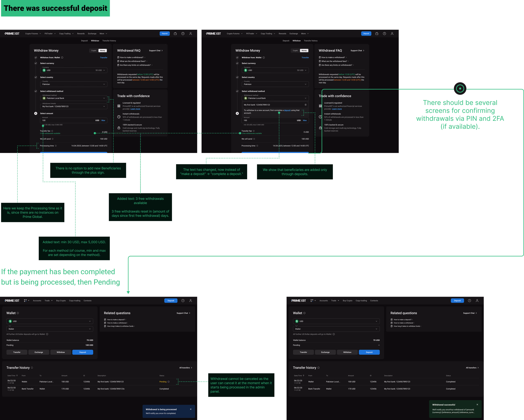This screenshot has height=420, width=524.
Task: Open apps grid icon in the Pending wallet screen
Action: click(25, 301)
